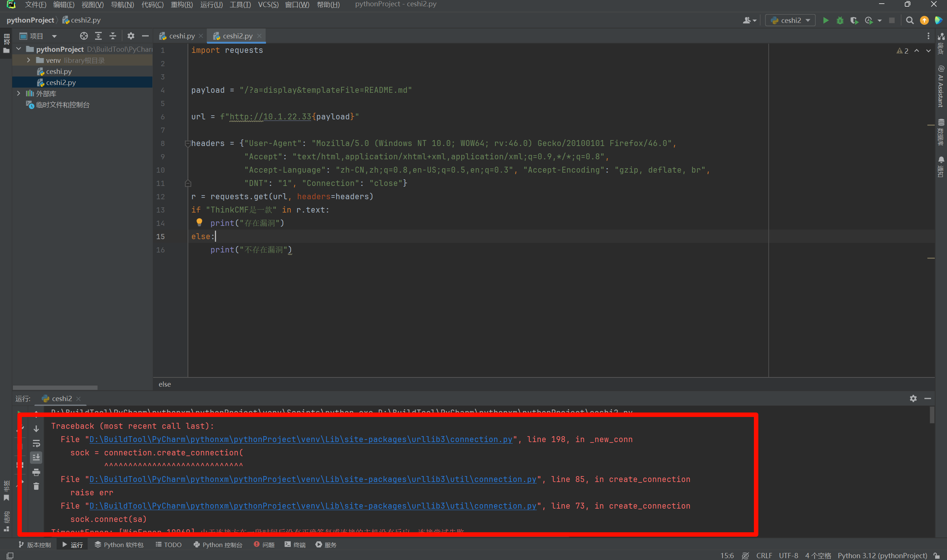947x560 pixels.
Task: Clear run output with trash icon
Action: click(36, 486)
